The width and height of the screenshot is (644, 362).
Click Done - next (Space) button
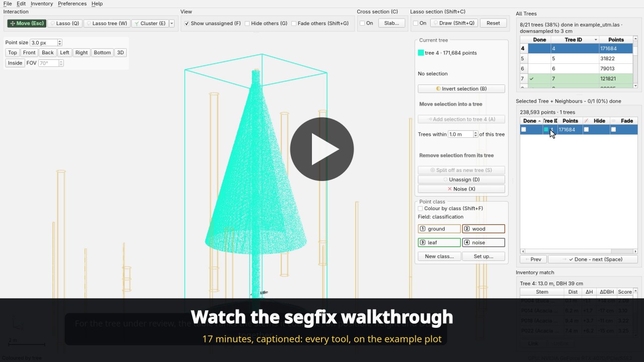click(593, 259)
